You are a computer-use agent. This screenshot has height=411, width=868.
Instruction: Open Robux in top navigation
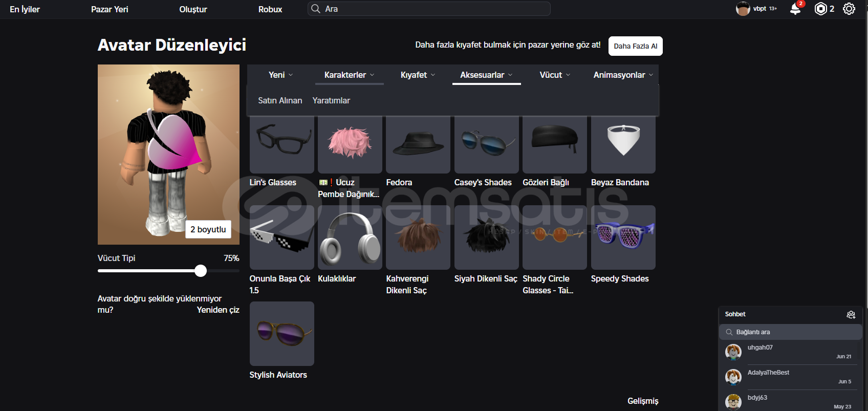270,9
